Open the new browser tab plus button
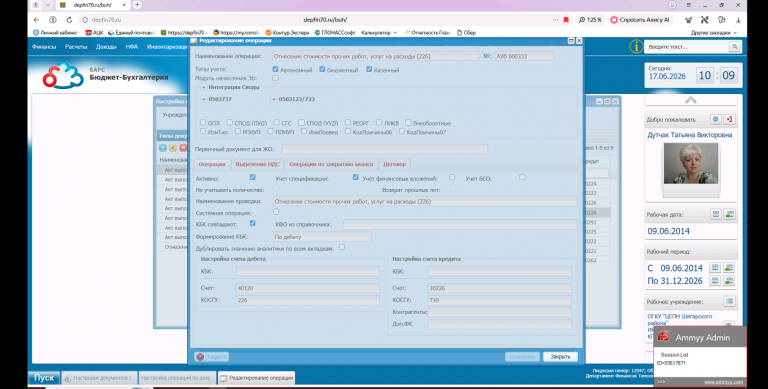Screen dimensions: 768x389 click(137, 4)
